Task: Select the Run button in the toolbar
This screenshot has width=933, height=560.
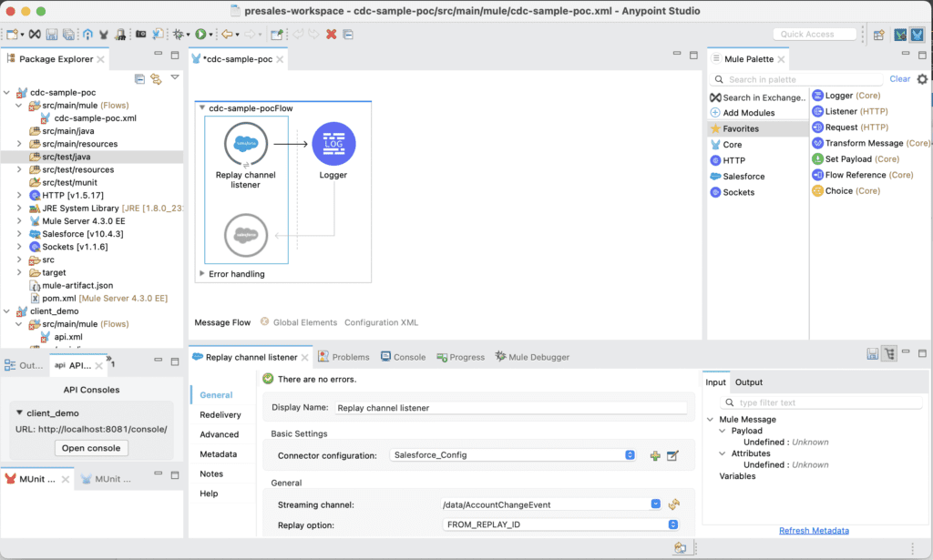Action: coord(200,34)
